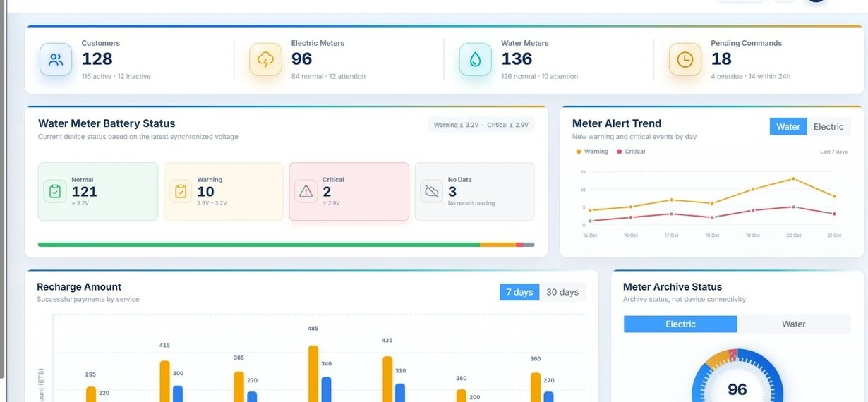Click the orange bar labeled 435
Viewport: 868px width, 402px height.
click(x=387, y=379)
